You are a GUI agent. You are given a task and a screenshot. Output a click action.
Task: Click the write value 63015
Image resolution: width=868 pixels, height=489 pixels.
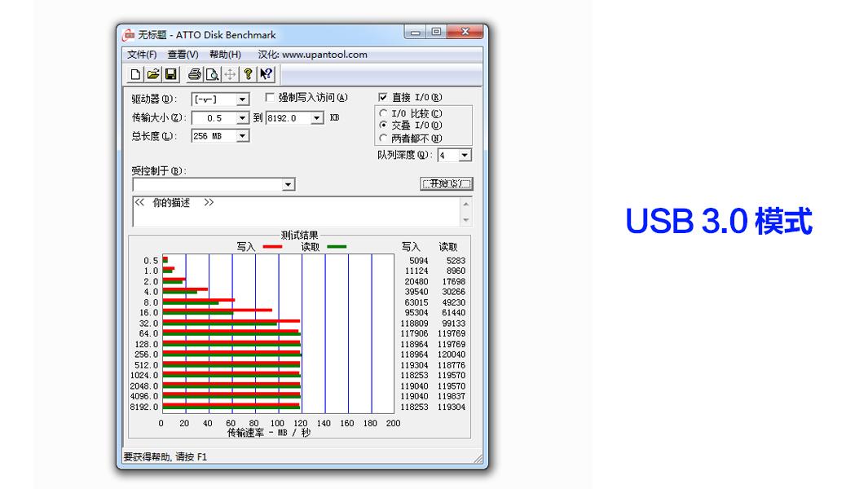(x=416, y=302)
